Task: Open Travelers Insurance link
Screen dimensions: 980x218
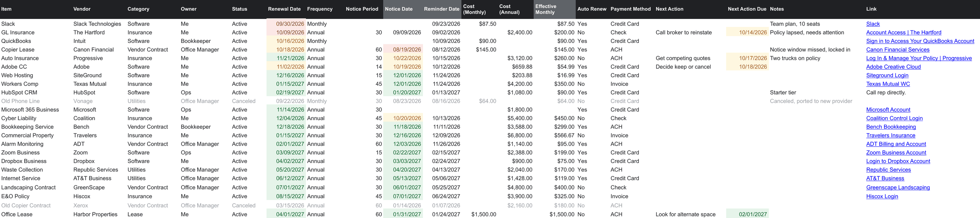Action: pyautogui.click(x=891, y=136)
